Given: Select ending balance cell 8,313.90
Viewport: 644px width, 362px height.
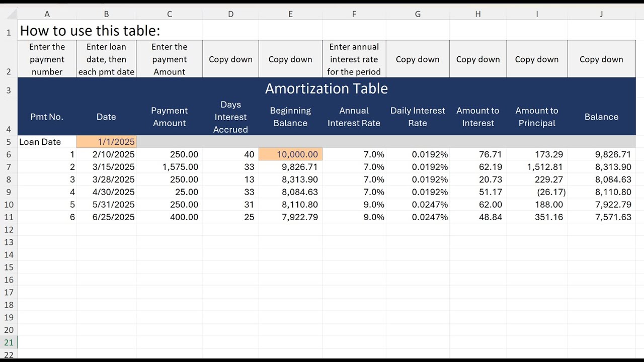Looking at the screenshot, I should [x=601, y=167].
